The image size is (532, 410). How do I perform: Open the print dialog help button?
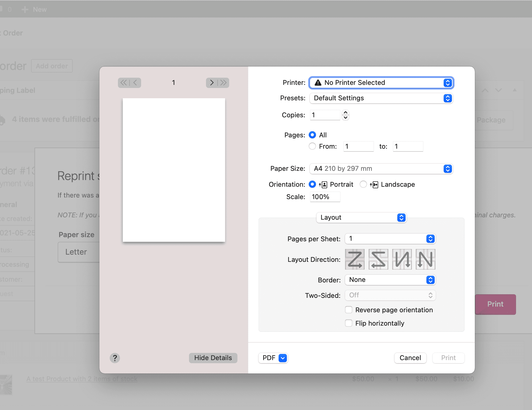pos(115,358)
